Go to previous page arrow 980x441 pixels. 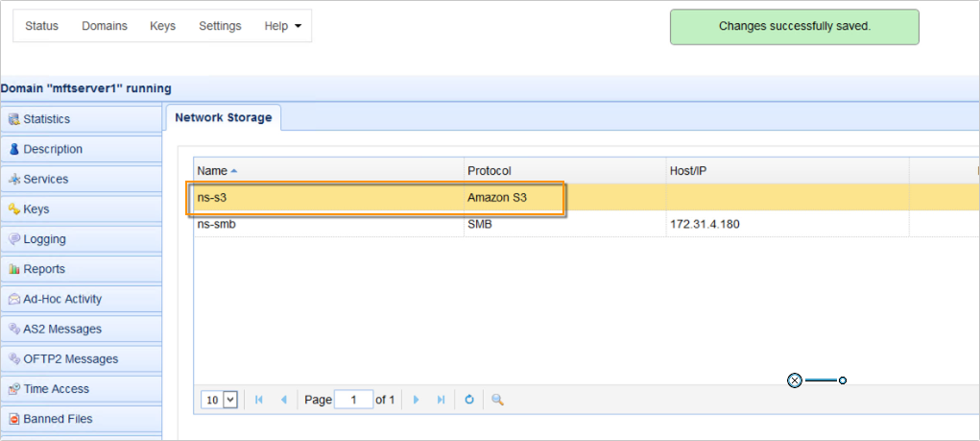283,400
